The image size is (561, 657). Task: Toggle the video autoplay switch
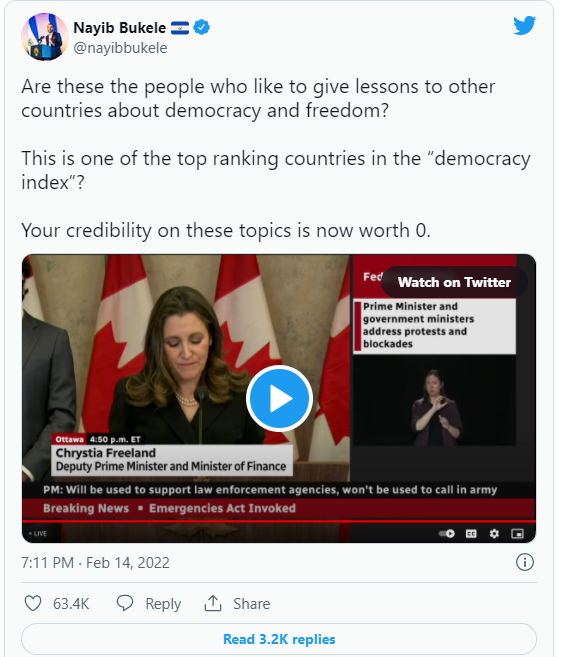click(447, 533)
